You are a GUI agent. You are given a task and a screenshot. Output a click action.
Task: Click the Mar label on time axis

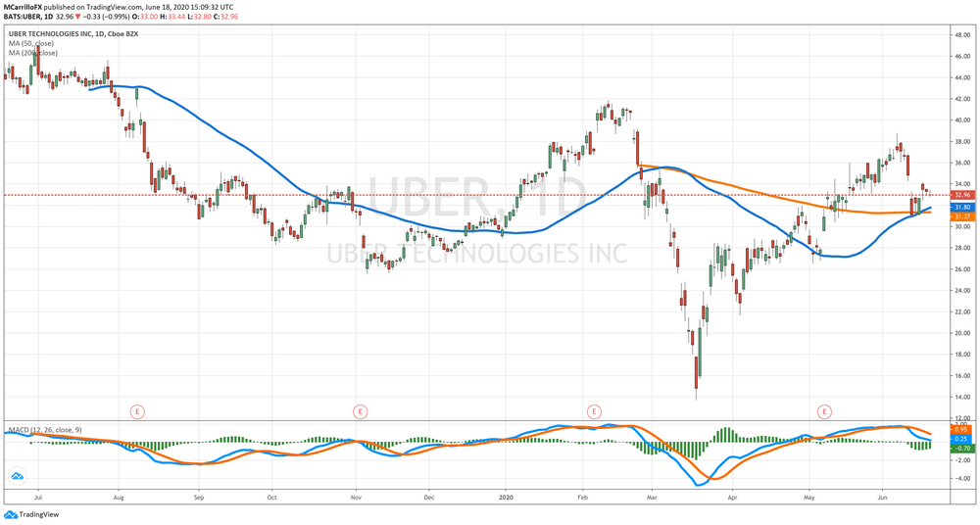(x=652, y=498)
